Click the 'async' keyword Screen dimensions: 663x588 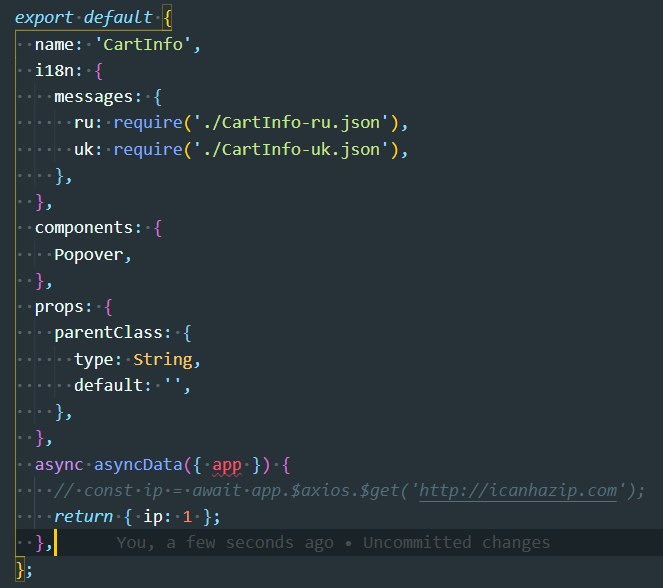(x=59, y=465)
